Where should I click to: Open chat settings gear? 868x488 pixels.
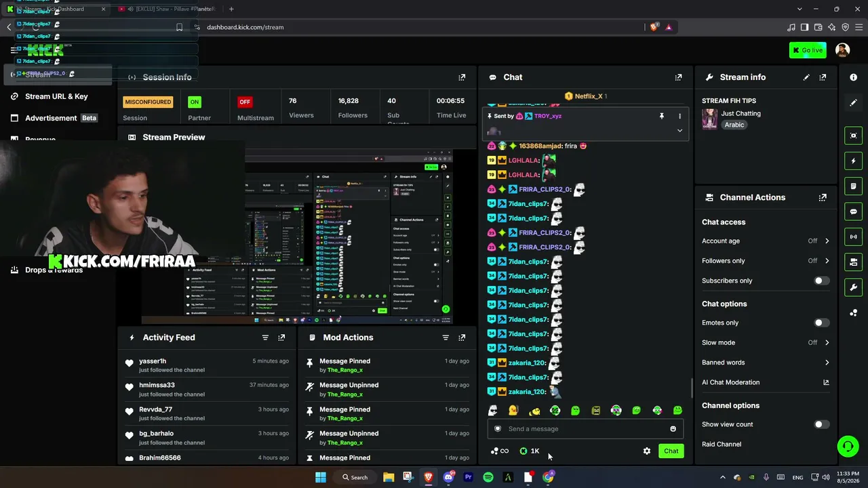(647, 451)
